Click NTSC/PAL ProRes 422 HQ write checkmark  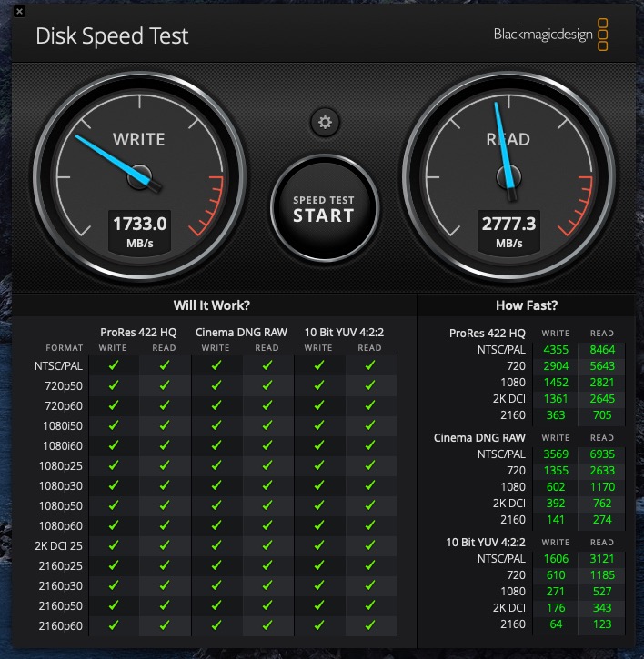[x=113, y=365]
